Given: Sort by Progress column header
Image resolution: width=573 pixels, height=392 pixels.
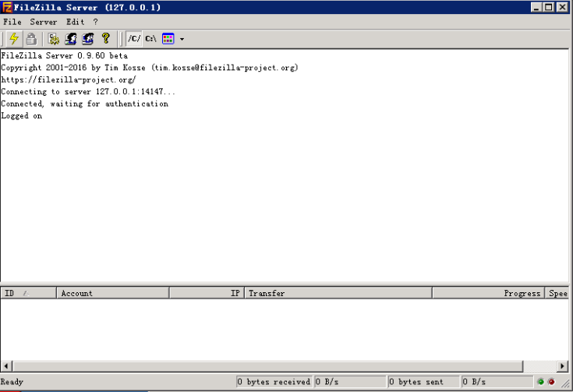Looking at the screenshot, I should pos(489,293).
